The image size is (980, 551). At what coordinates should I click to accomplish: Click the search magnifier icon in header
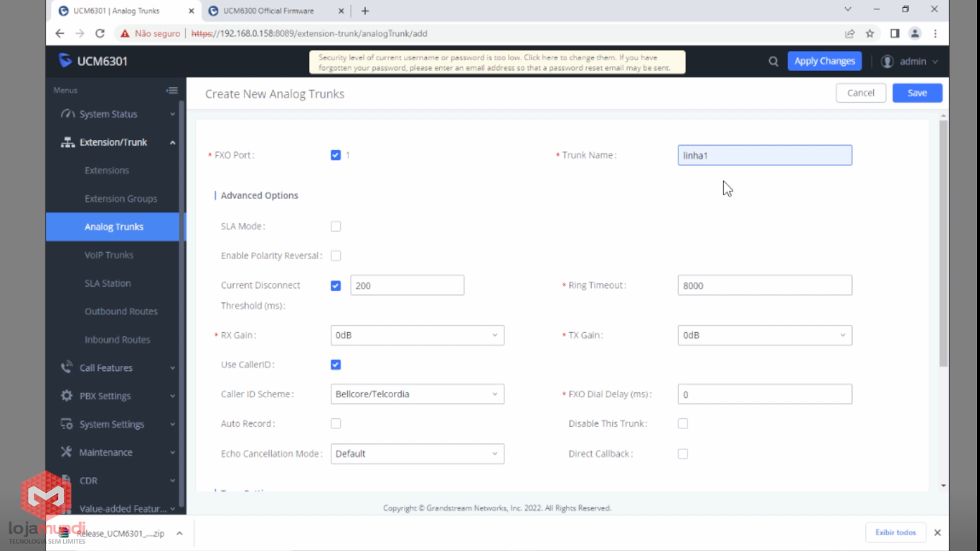pyautogui.click(x=773, y=62)
